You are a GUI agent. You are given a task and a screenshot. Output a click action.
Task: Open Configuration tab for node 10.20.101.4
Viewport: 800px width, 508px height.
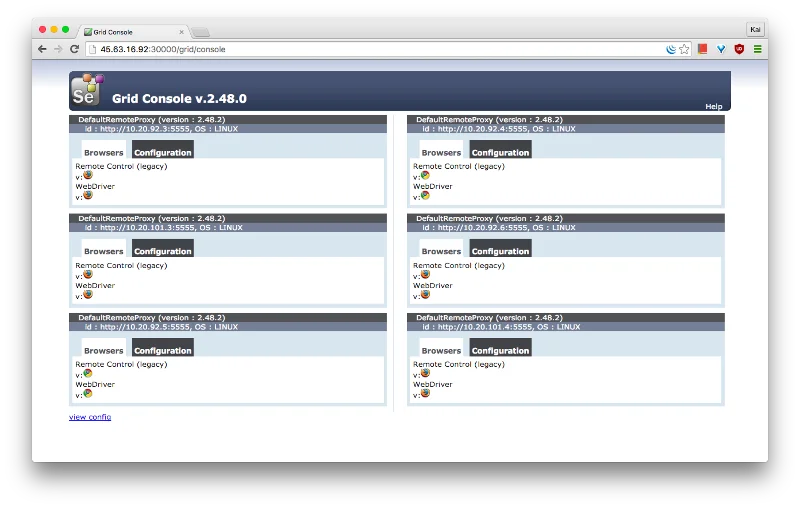(x=501, y=348)
